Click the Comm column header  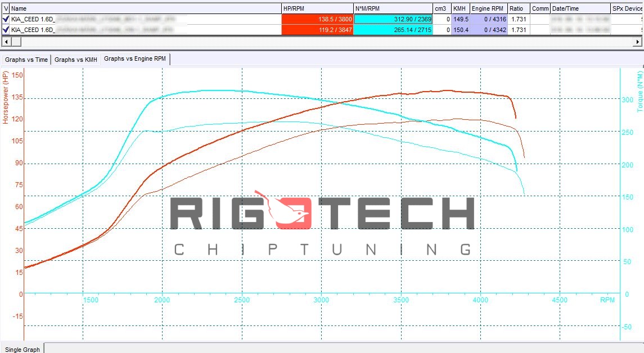[540, 8]
